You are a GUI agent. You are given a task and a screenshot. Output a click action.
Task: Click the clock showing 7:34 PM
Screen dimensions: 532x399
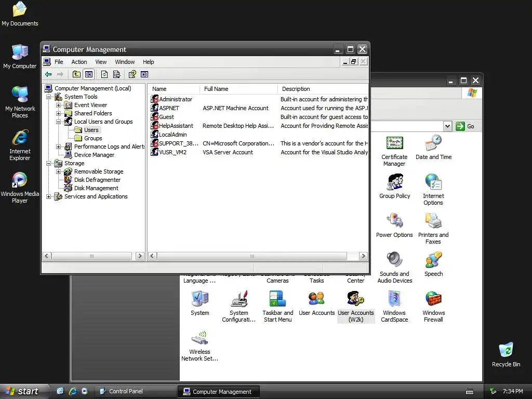(x=513, y=391)
